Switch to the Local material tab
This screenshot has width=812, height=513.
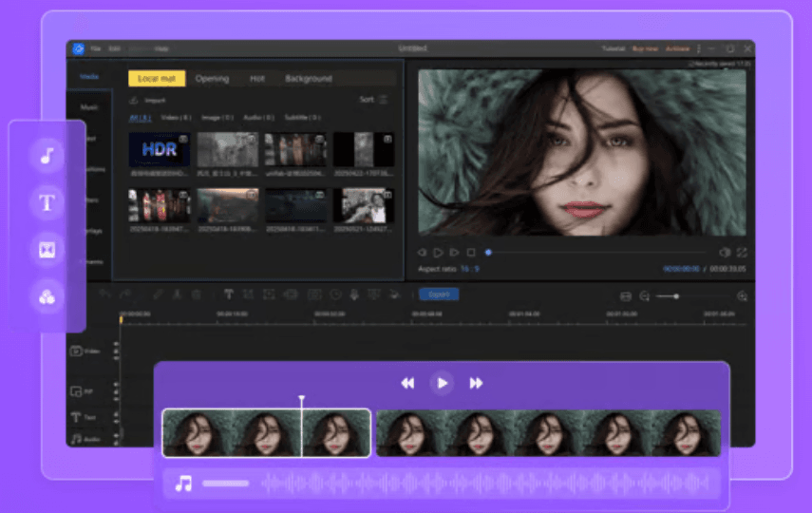pyautogui.click(x=157, y=78)
